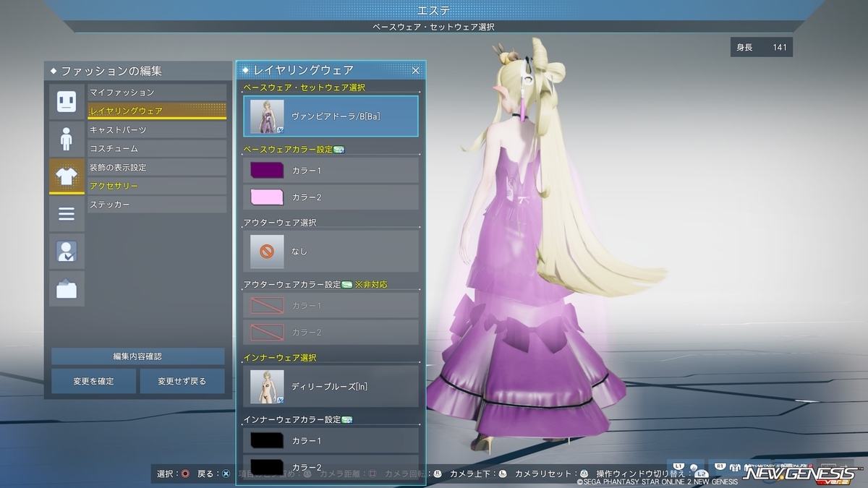This screenshot has width=868, height=488.
Task: Pick the black innerwear カラー1 swatch
Action: coord(266,440)
